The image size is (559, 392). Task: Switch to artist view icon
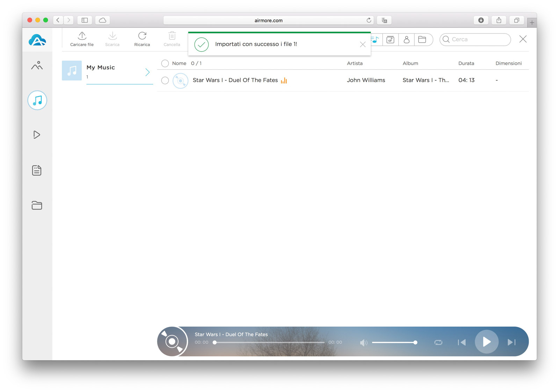(x=406, y=39)
